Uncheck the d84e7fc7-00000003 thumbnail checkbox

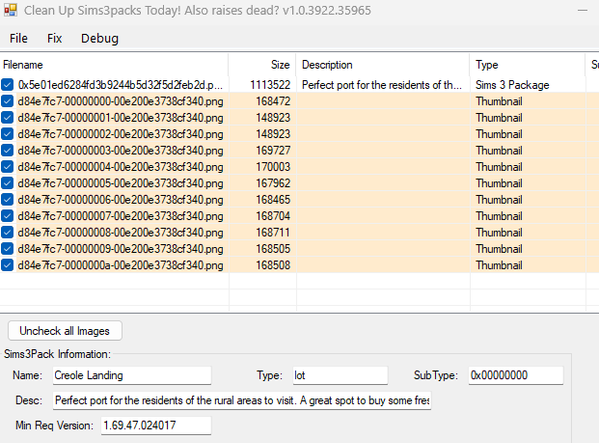[x=7, y=150]
